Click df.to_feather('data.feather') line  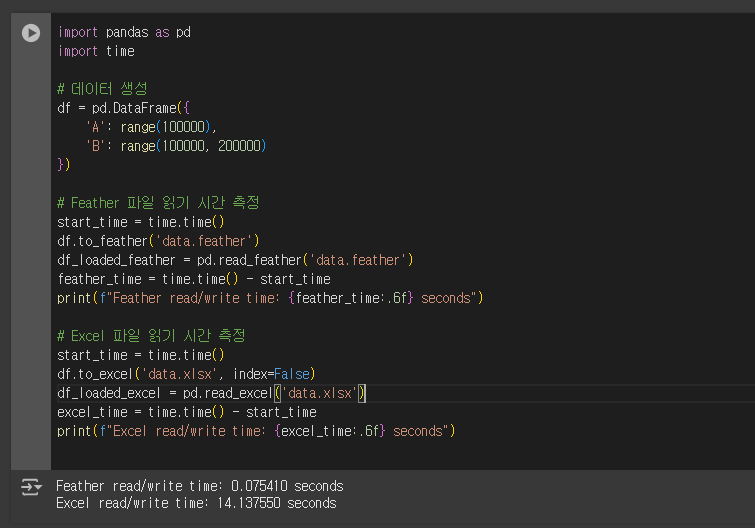[158, 241]
